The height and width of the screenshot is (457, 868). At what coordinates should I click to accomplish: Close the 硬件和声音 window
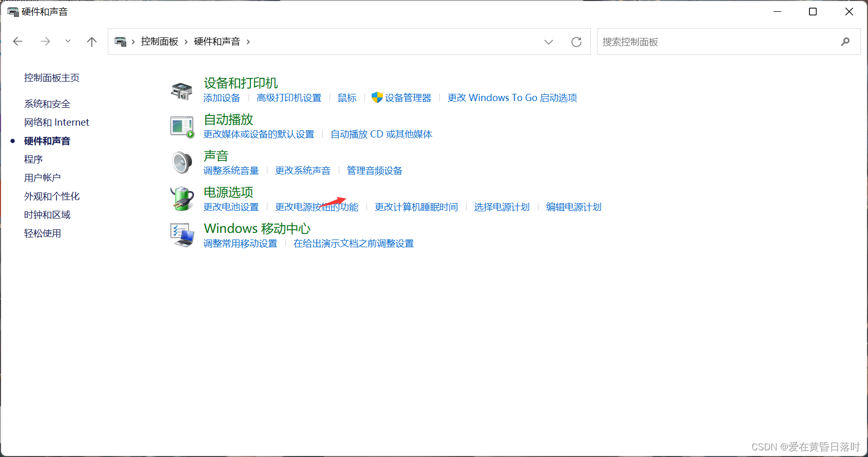click(849, 11)
